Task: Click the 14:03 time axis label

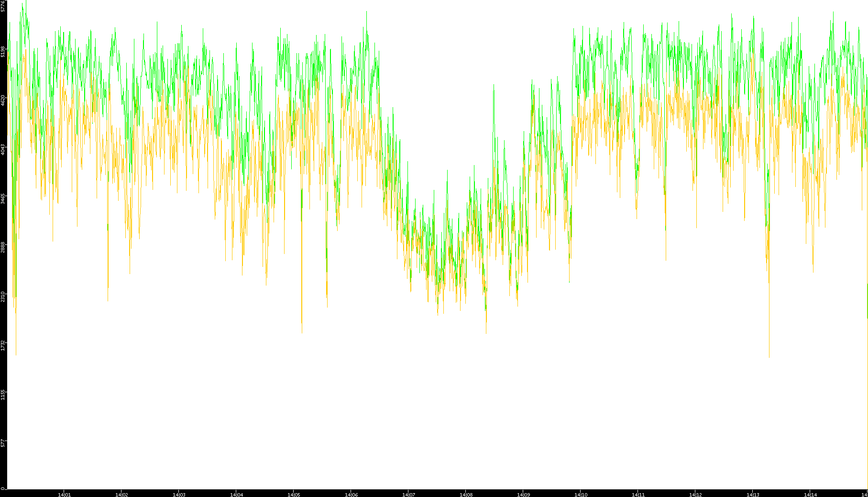Action: pos(179,495)
